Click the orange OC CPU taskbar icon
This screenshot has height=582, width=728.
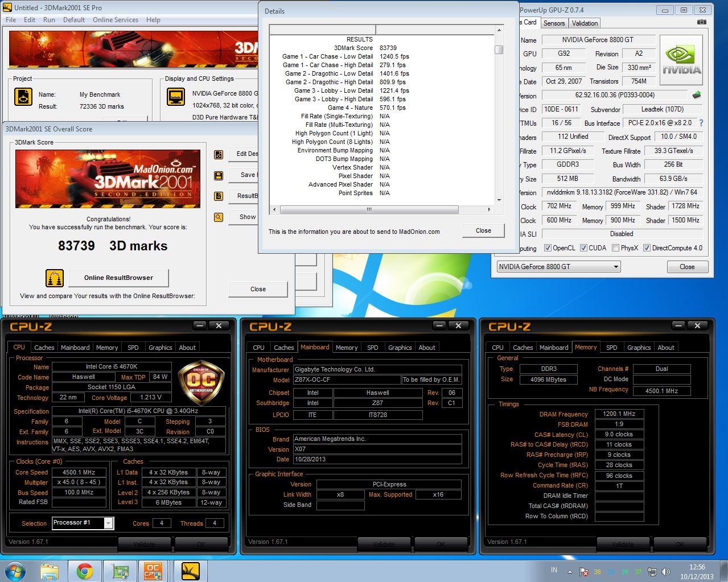[x=153, y=571]
